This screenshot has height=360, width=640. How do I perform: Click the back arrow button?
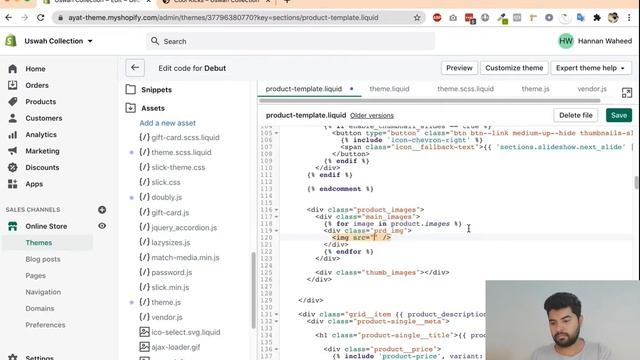[135, 68]
